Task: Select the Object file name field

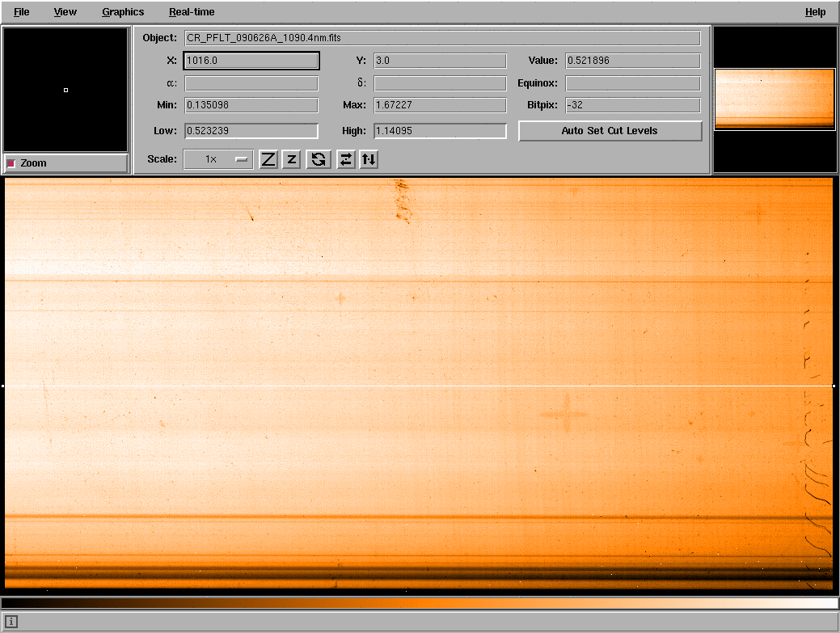Action: click(x=442, y=38)
